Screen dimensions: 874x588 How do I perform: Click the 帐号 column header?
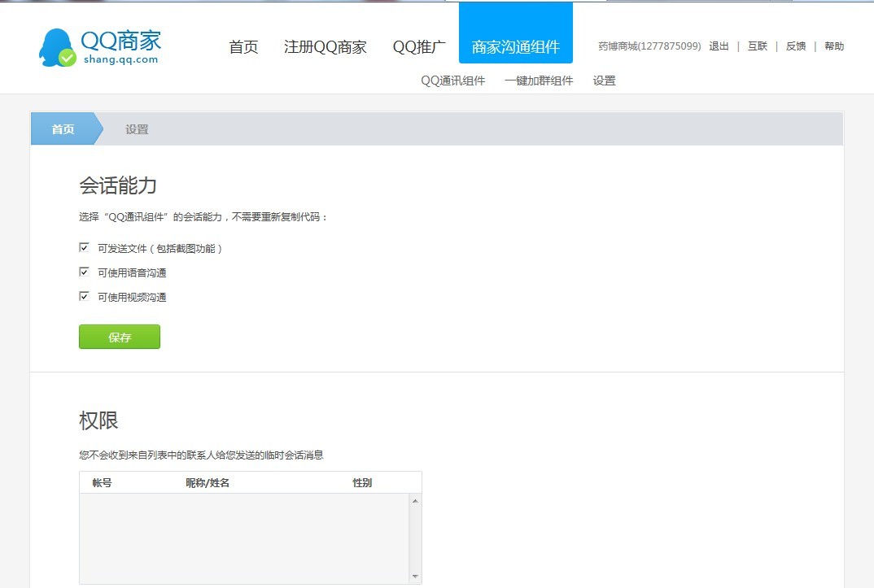point(102,483)
